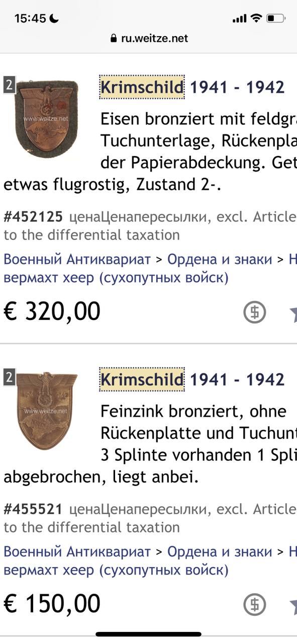Open Ордена и знаки breadcrumb in second listing
Image resolution: width=297 pixels, height=644 pixels.
click(x=220, y=551)
